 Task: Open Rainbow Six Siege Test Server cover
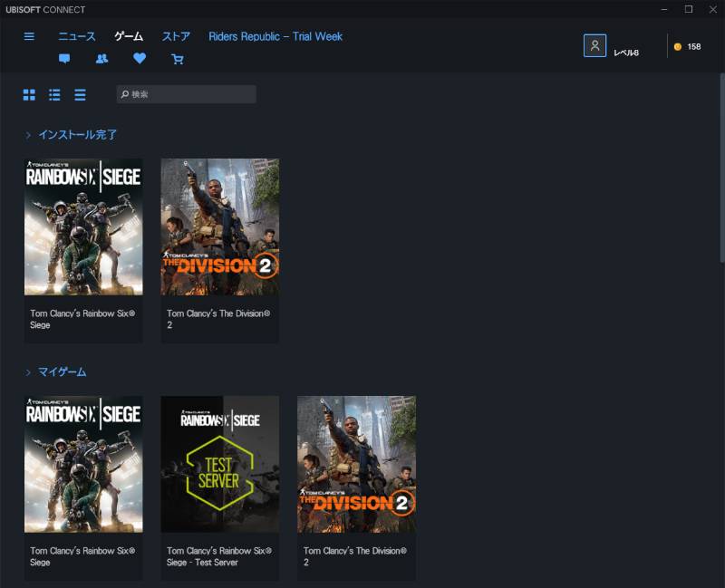coord(219,464)
